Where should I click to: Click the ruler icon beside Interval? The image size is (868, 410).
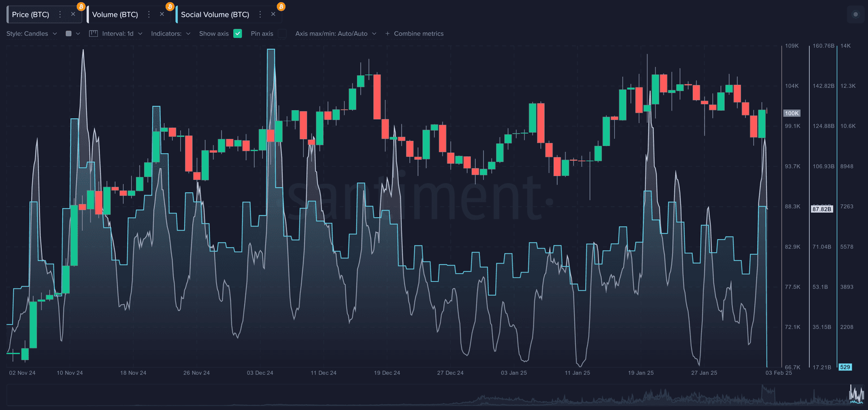(x=94, y=33)
